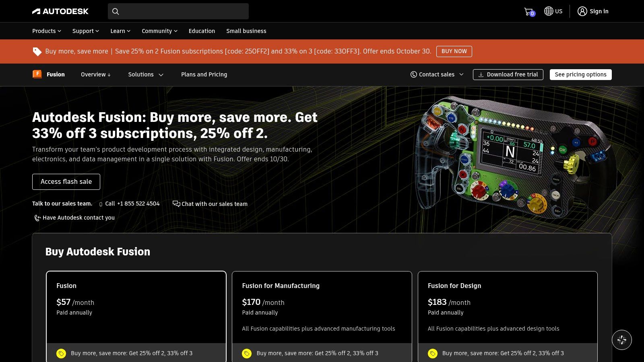Click the Sign in user icon

click(x=582, y=11)
